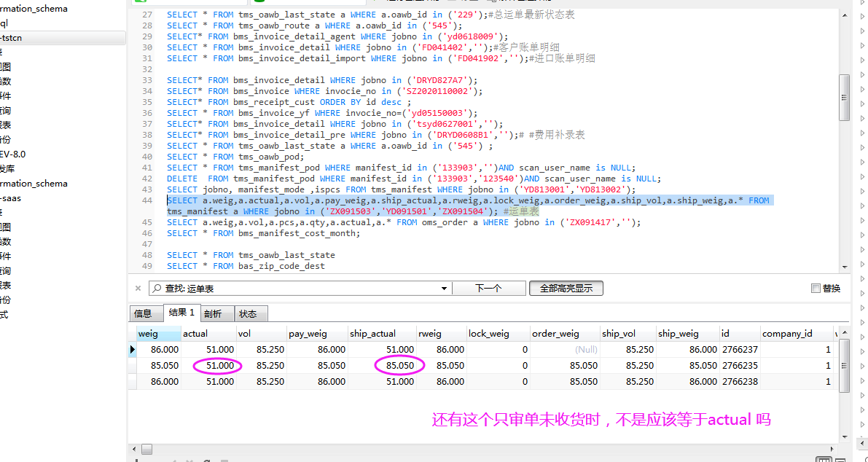Viewport: 868px width, 462px height.
Task: Close the find bar with X icon
Action: click(138, 289)
